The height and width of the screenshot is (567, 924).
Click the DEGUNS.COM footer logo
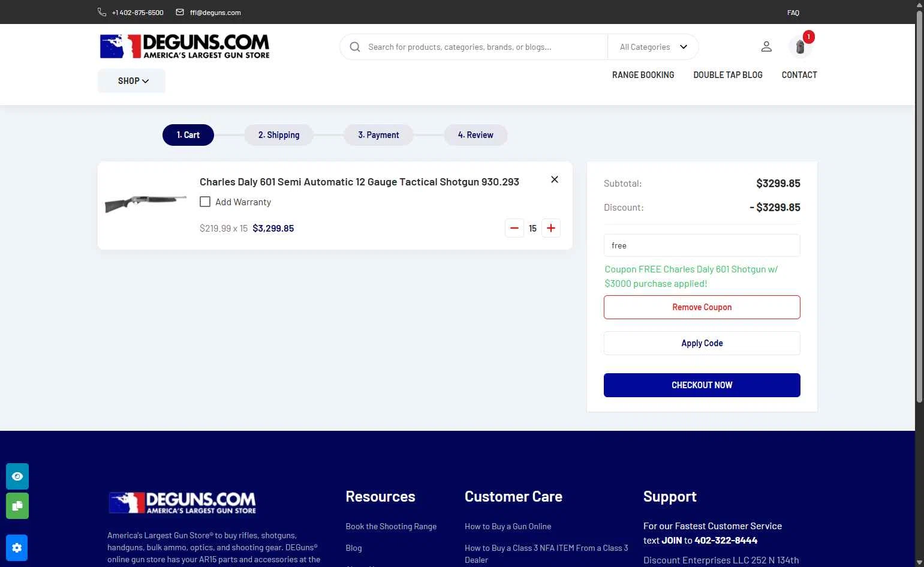(x=182, y=503)
